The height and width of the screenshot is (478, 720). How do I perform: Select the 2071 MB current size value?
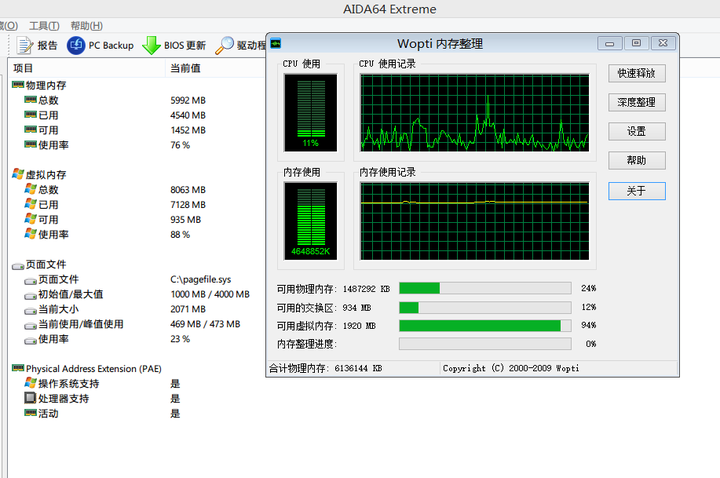(188, 309)
